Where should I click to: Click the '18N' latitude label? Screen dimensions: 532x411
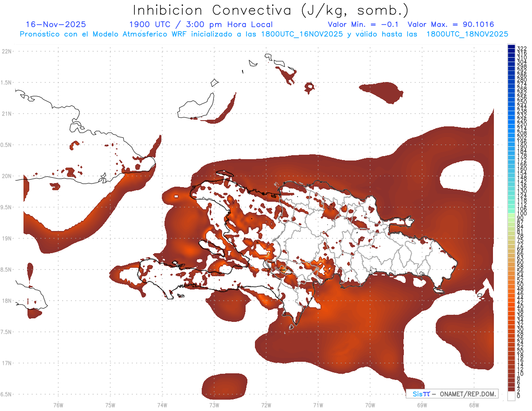point(7,301)
